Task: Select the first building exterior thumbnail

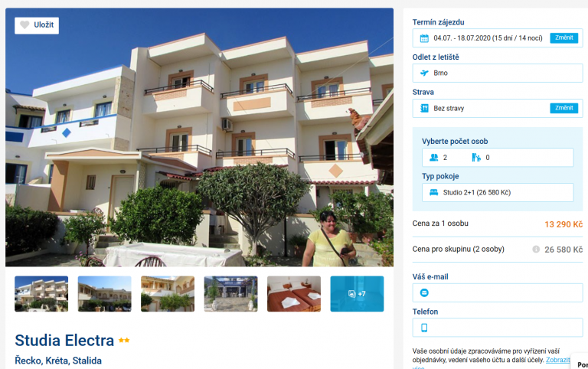Action: point(41,294)
